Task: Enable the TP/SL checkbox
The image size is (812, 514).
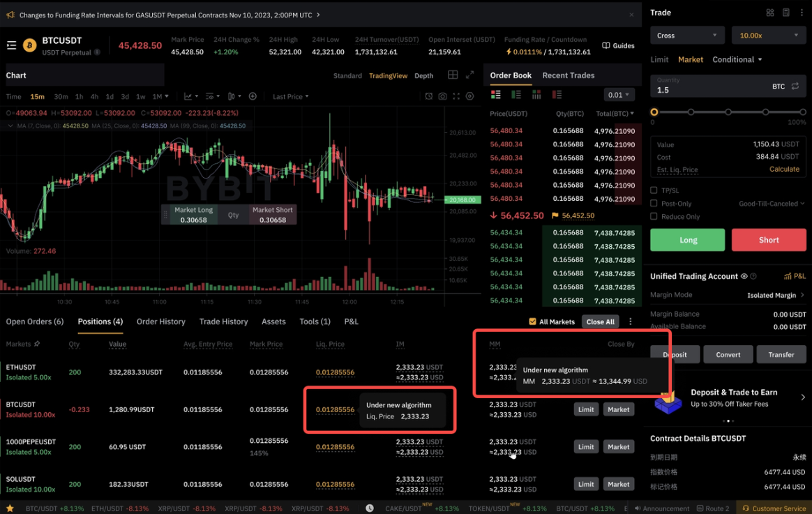Action: coord(654,190)
